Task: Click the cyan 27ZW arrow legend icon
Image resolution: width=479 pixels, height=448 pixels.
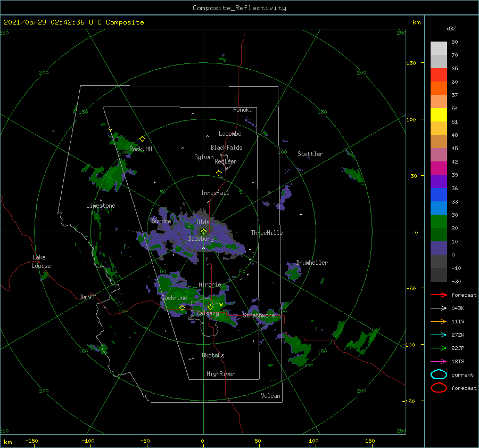Action: [439, 335]
